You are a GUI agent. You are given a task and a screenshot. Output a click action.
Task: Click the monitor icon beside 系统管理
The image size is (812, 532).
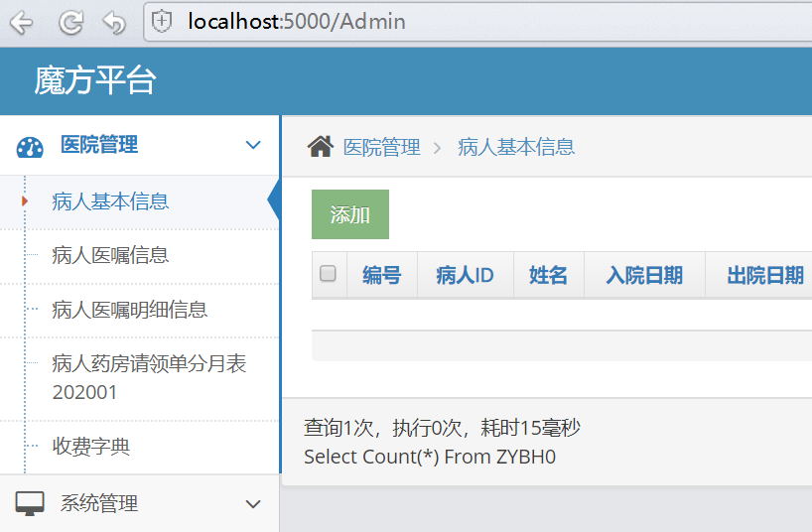[30, 503]
